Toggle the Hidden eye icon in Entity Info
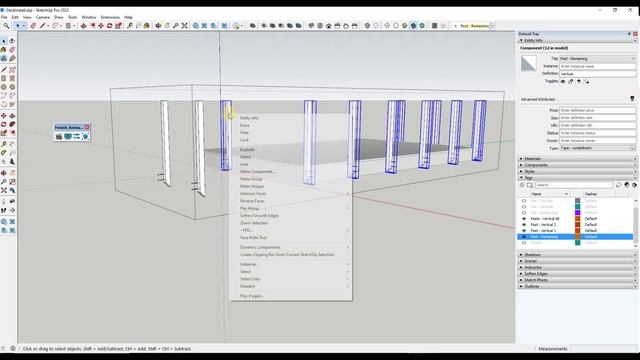This screenshot has height=360, width=640. click(563, 82)
